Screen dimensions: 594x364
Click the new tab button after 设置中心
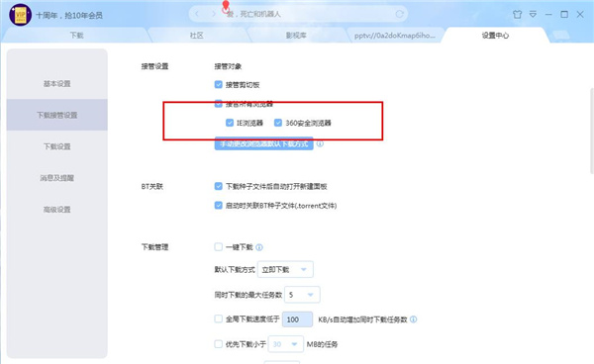(561, 36)
